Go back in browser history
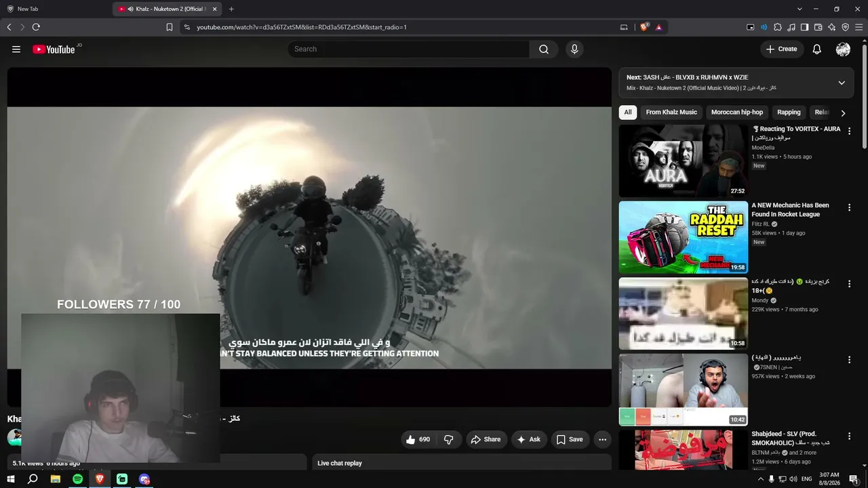Image resolution: width=868 pixels, height=488 pixels. (9, 27)
